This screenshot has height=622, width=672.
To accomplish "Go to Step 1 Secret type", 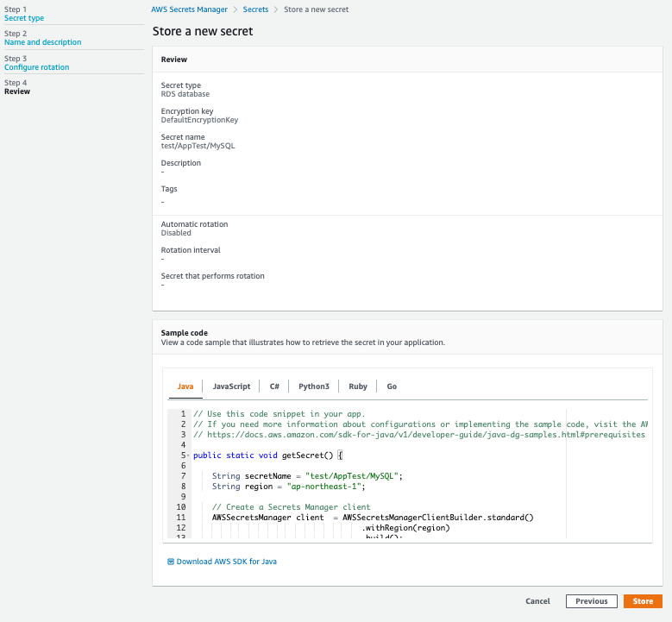I will tap(24, 18).
